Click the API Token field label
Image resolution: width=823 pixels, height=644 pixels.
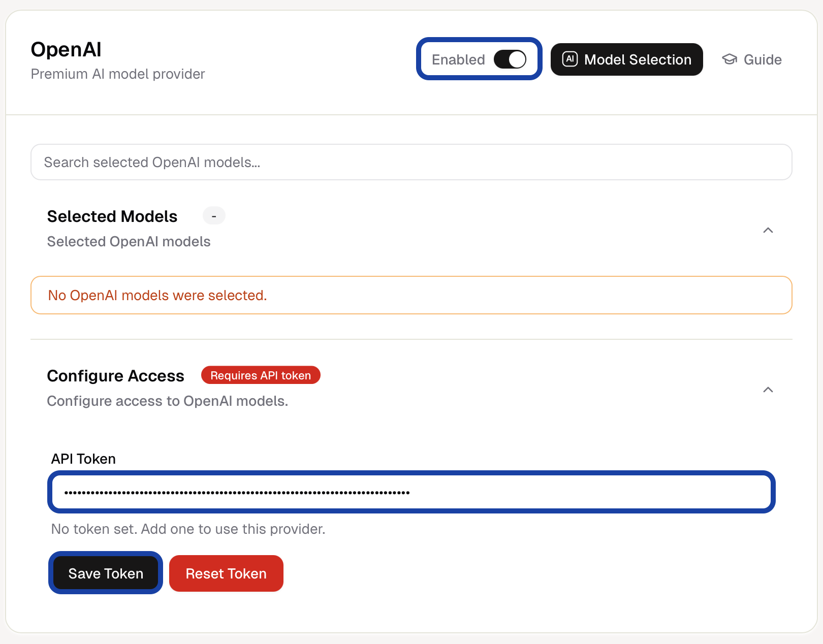pos(83,459)
